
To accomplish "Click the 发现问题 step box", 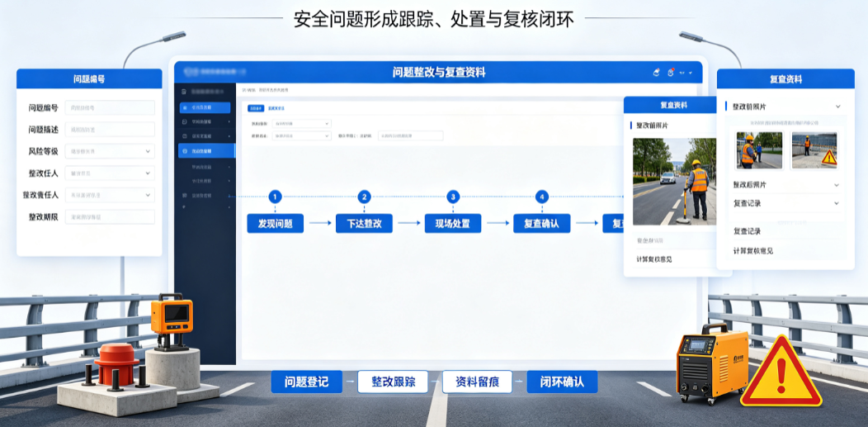I will 275,223.
